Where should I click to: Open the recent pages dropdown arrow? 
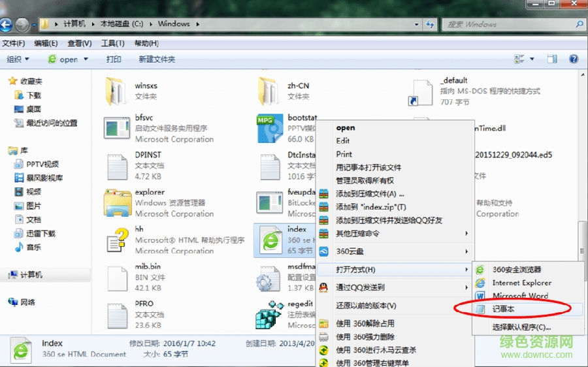tap(34, 25)
